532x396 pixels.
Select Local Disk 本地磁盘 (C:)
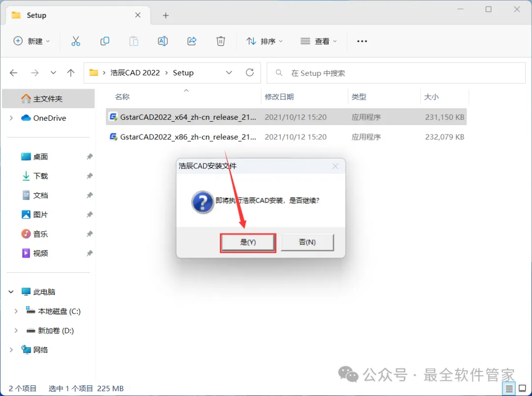tap(59, 311)
